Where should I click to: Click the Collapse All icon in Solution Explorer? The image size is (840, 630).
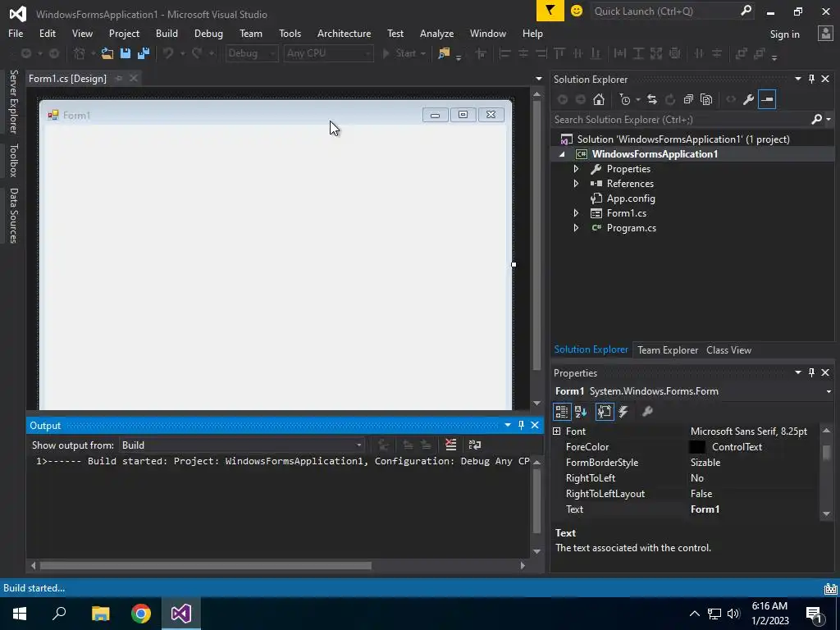click(x=688, y=99)
